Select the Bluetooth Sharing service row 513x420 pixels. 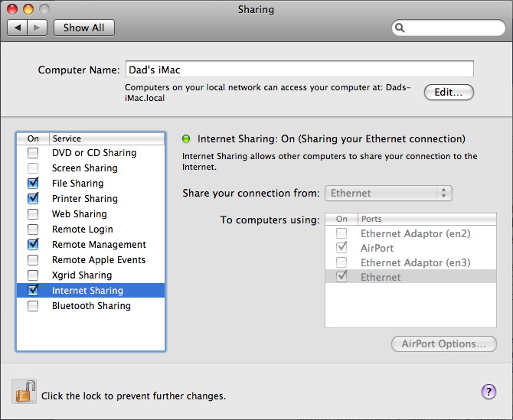tap(90, 306)
